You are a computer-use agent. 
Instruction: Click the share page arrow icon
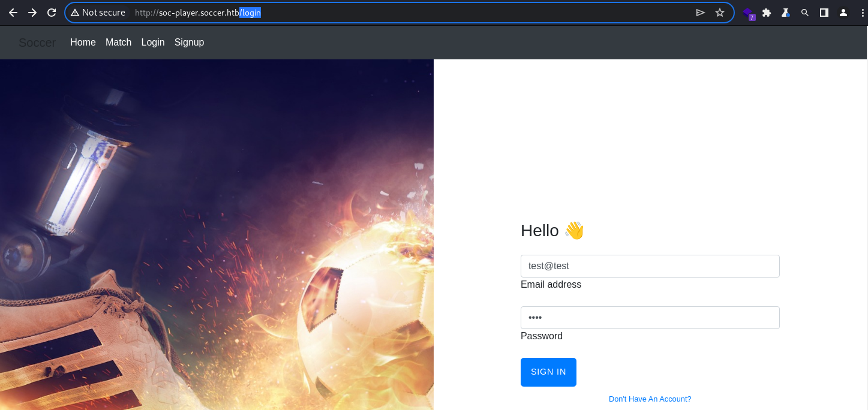coord(700,13)
